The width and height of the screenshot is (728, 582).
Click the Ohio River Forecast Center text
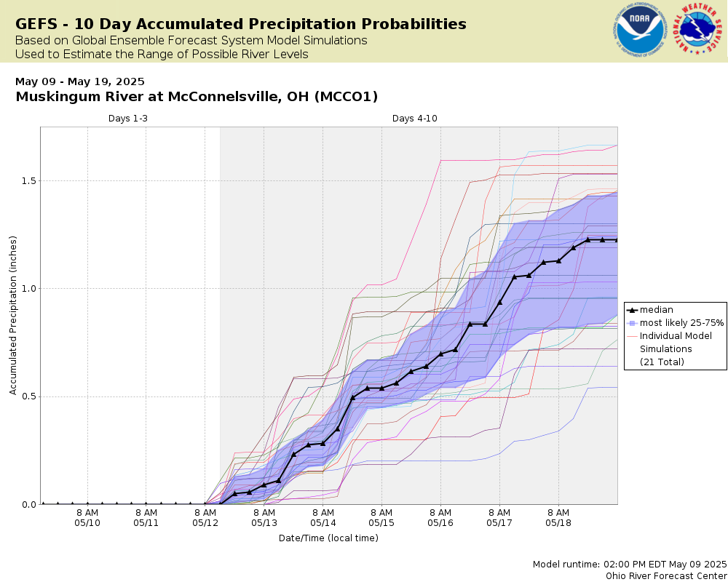(x=666, y=576)
